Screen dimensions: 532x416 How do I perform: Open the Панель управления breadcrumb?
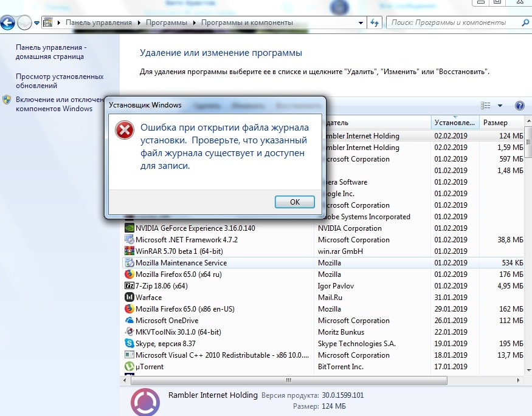click(98, 22)
